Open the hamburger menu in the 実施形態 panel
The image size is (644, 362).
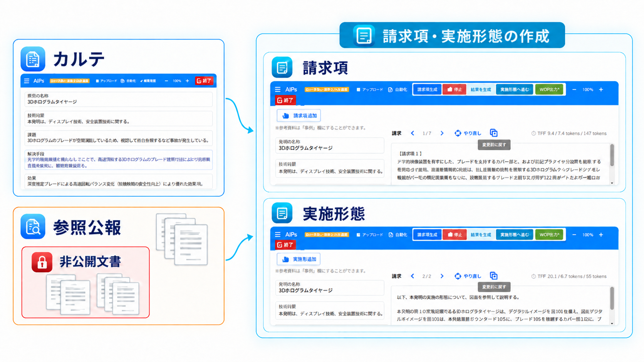[x=278, y=234]
